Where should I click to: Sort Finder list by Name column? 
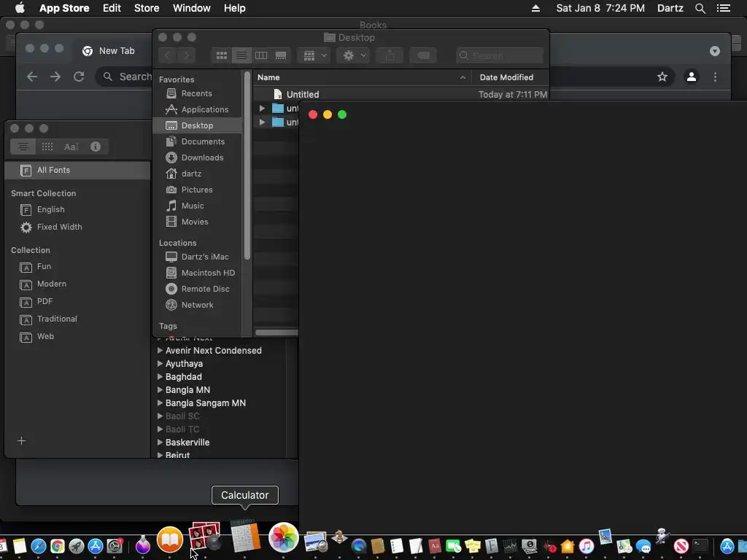point(362,77)
